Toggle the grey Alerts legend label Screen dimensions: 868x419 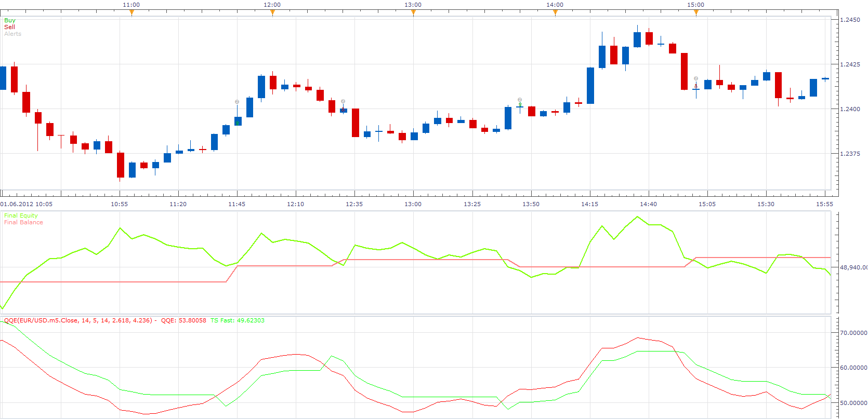coord(13,34)
